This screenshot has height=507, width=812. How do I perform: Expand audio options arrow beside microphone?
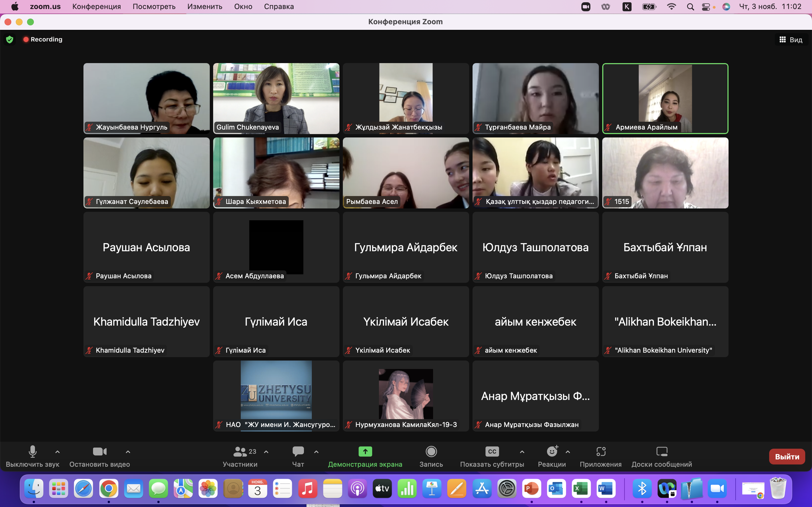(58, 452)
